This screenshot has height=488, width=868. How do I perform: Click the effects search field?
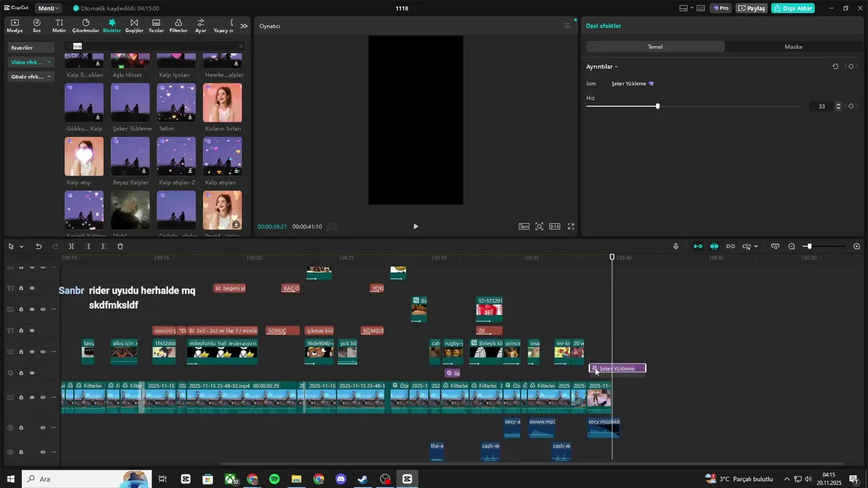pyautogui.click(x=154, y=46)
